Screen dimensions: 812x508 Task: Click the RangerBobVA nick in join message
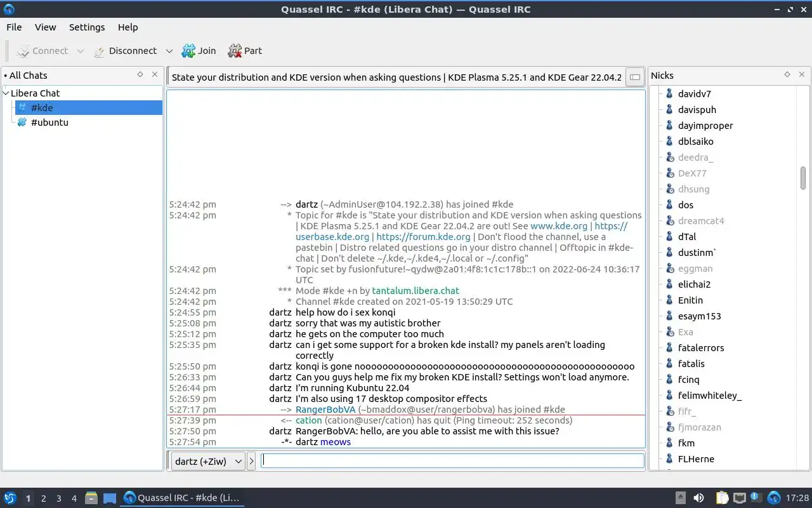tap(325, 410)
